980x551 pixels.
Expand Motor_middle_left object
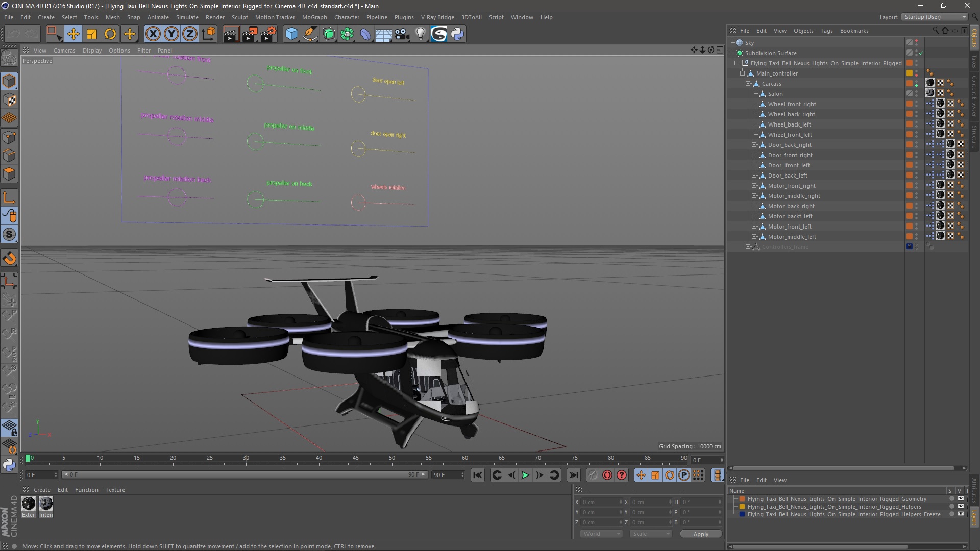(754, 237)
